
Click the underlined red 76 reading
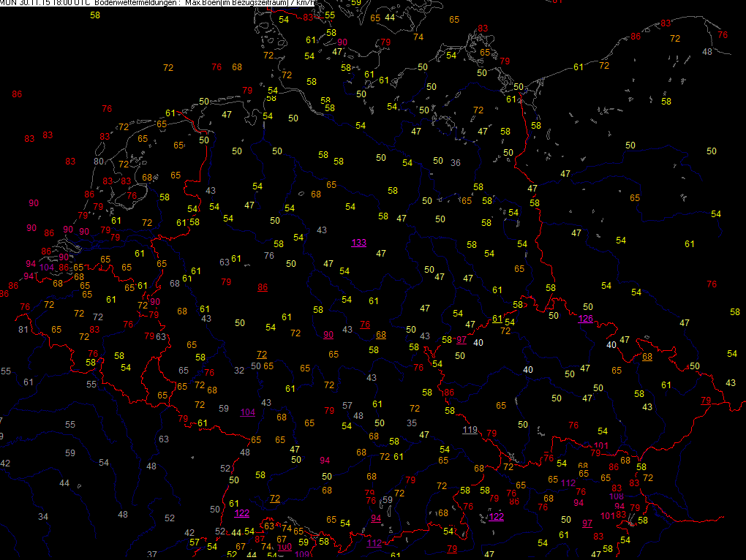365,324
